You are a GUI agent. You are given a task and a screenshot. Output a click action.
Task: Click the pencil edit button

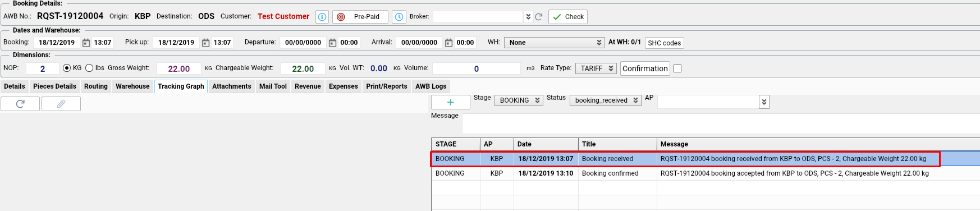click(61, 104)
